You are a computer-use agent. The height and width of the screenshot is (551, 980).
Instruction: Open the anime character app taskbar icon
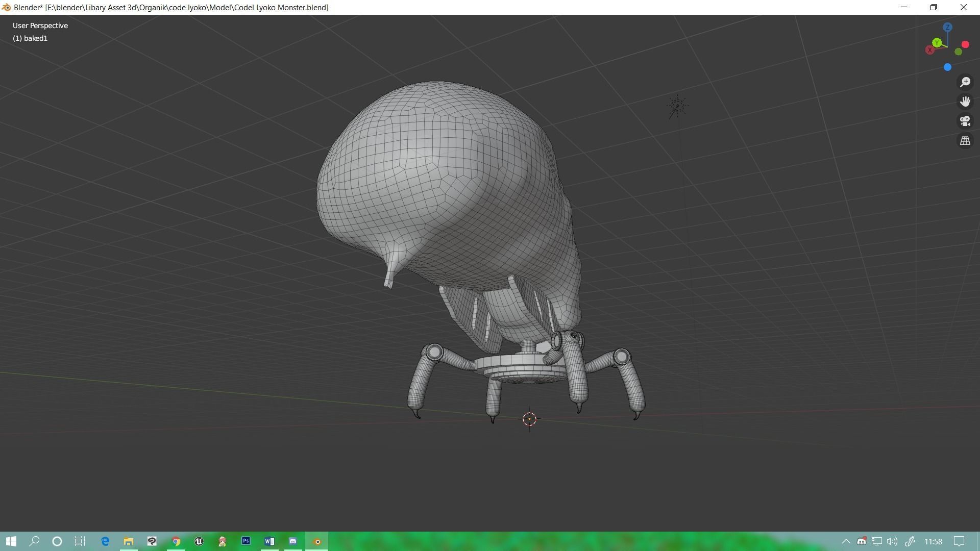click(x=223, y=541)
